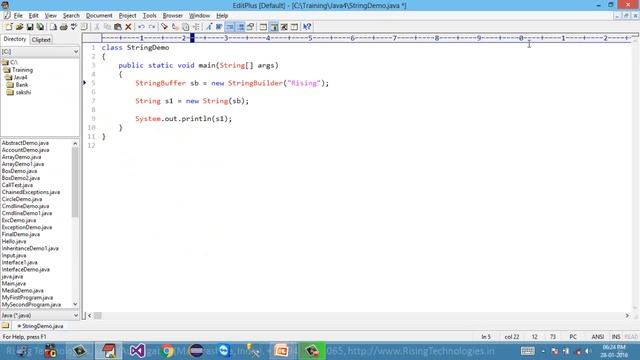This screenshot has width=640, height=360.
Task: Select the Directory tab
Action: pos(15,39)
